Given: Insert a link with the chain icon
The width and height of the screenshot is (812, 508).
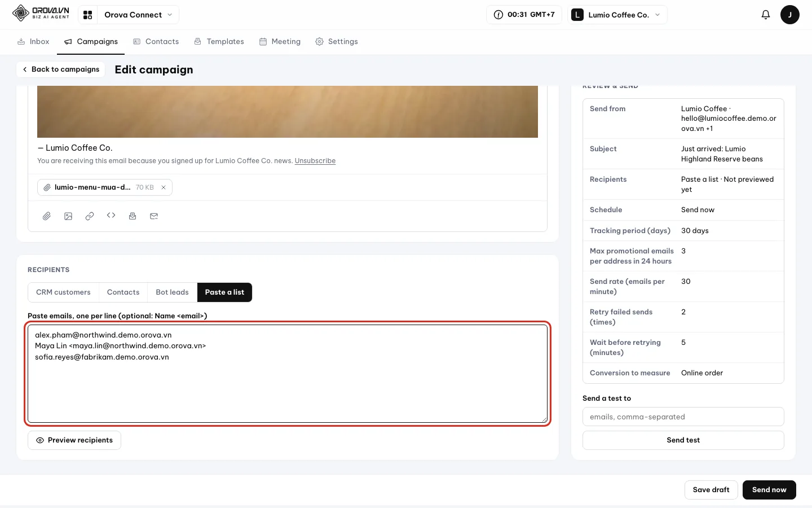Looking at the screenshot, I should click(90, 216).
